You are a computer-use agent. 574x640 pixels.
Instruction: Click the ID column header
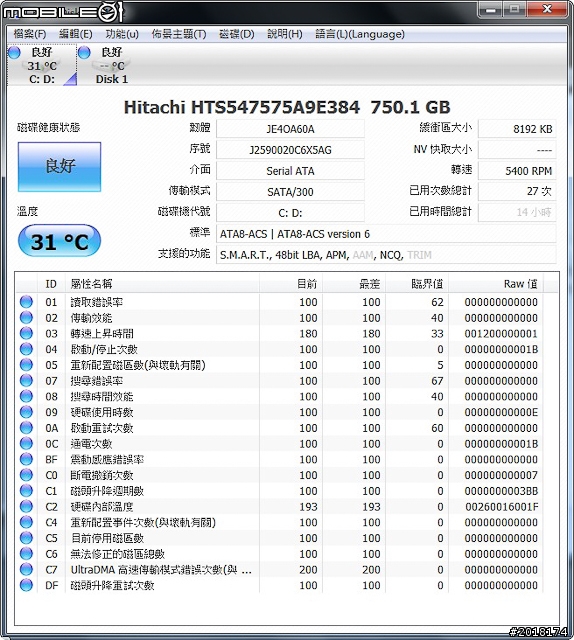coord(51,284)
